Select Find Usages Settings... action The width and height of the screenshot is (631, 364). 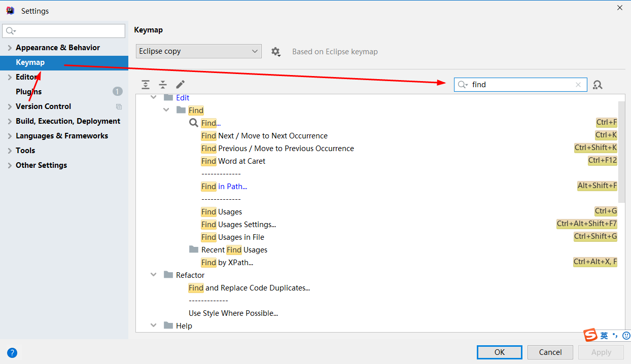coord(238,224)
